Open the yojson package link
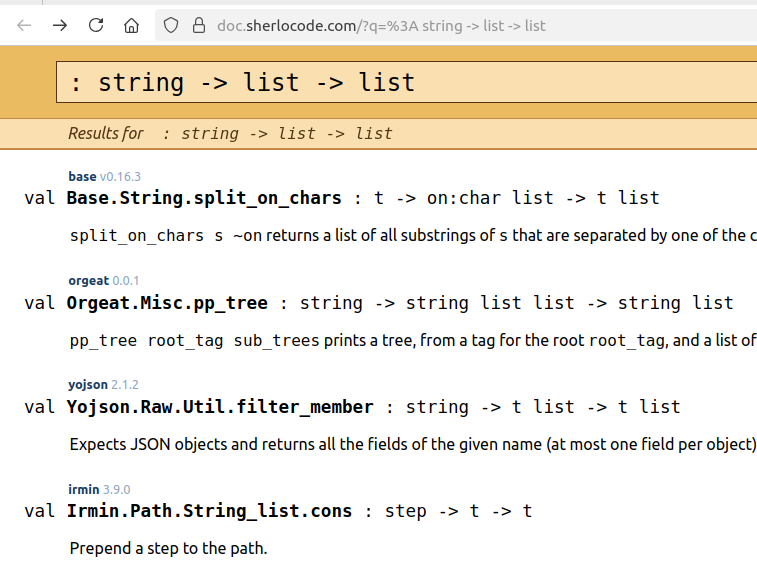757x572 pixels. coord(88,384)
